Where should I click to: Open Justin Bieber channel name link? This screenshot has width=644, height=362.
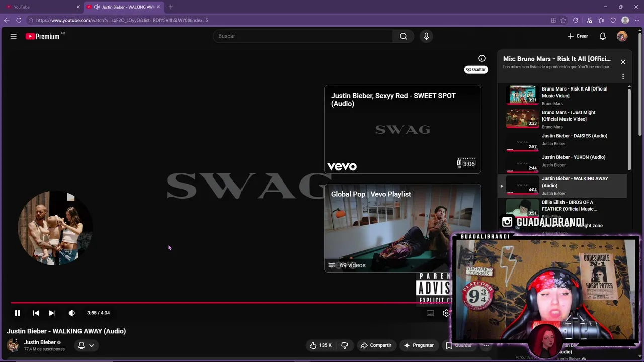pyautogui.click(x=40, y=342)
